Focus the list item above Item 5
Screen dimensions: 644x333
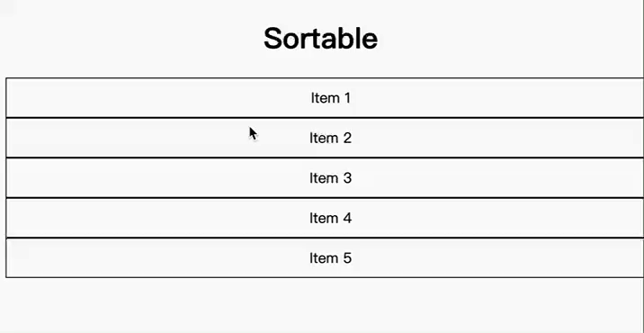click(325, 218)
